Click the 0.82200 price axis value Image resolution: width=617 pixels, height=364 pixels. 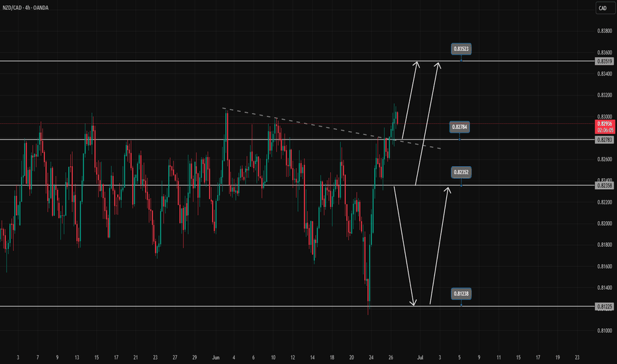tap(604, 203)
